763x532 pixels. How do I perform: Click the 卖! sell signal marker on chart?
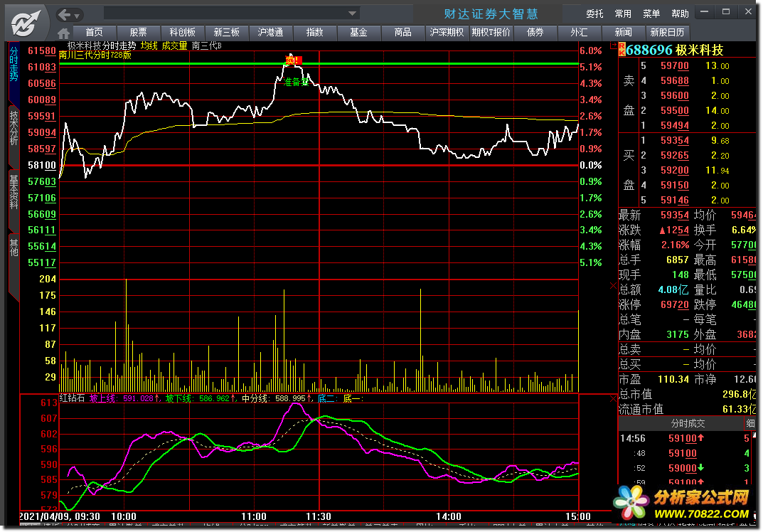coord(294,60)
